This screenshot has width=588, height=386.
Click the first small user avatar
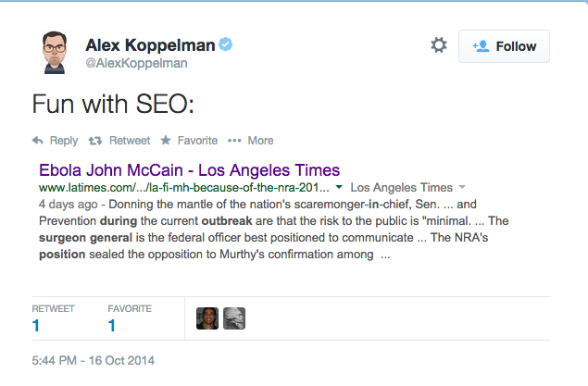click(207, 318)
